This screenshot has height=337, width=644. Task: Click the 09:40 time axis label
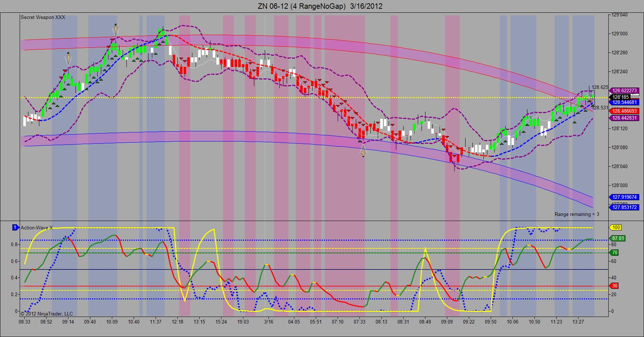tap(90, 322)
